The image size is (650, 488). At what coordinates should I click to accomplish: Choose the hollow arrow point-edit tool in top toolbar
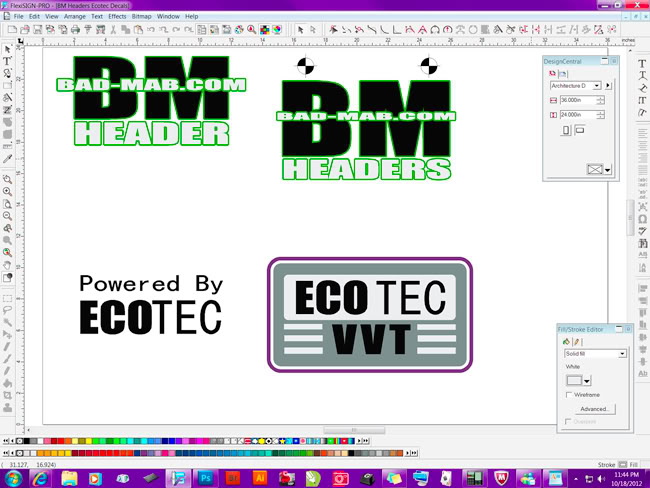(x=313, y=29)
